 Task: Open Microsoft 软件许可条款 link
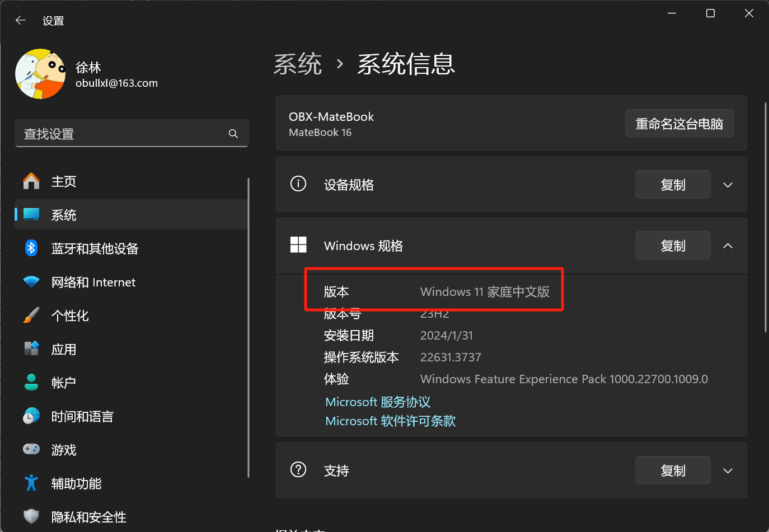(x=391, y=421)
